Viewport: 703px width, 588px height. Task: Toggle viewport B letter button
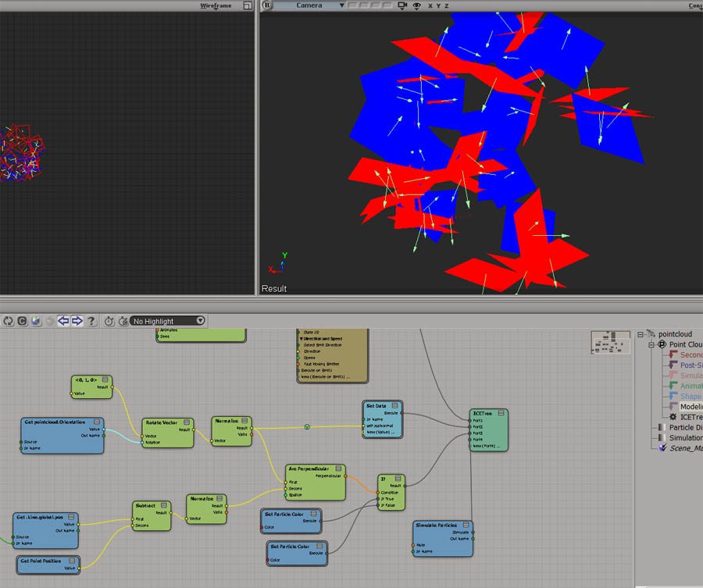267,5
